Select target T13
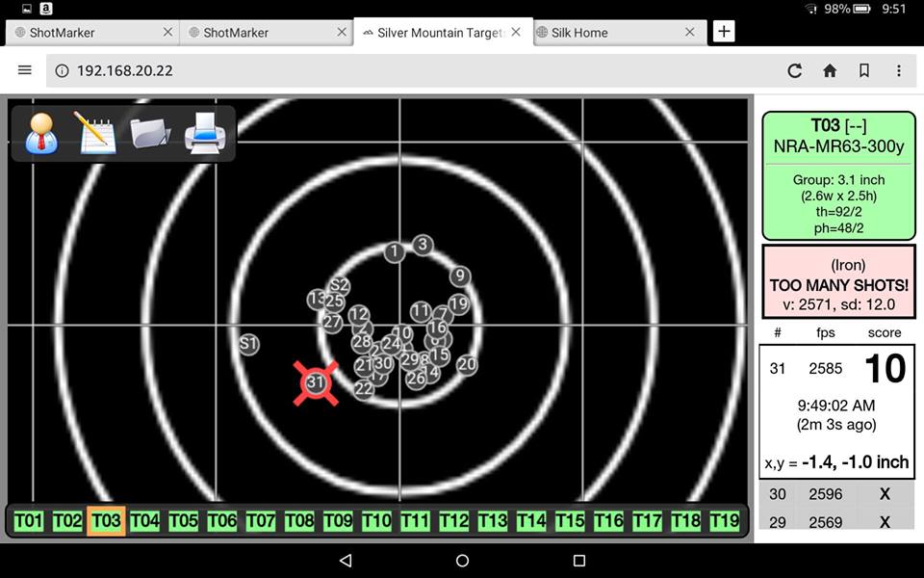Viewport: 924px width, 578px height. 493,521
